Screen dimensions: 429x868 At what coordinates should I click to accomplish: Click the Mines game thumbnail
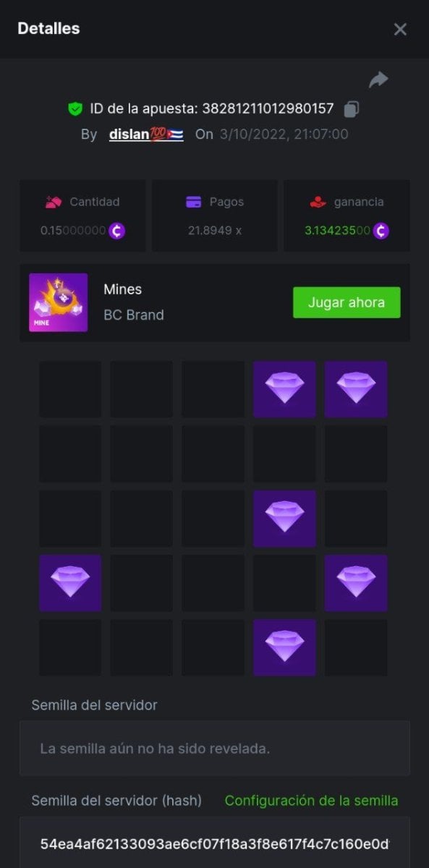tap(58, 302)
